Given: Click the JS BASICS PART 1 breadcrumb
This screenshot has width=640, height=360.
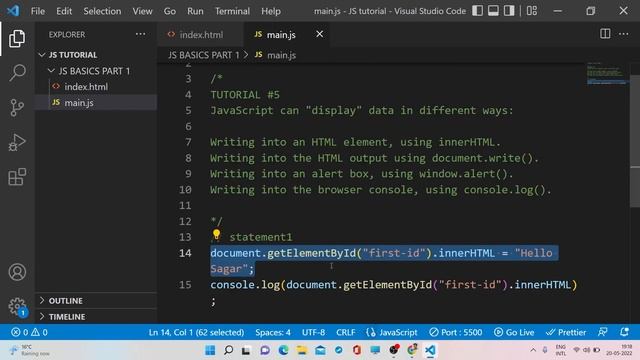Looking at the screenshot, I should [x=204, y=55].
